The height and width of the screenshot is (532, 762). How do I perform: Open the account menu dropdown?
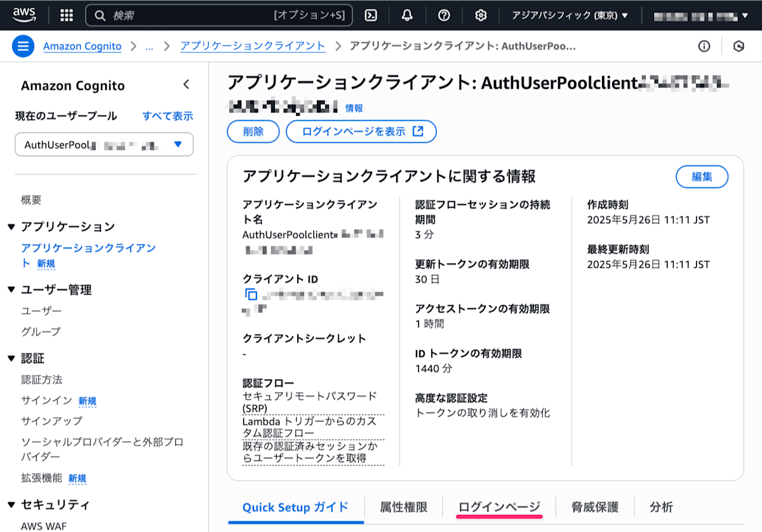[701, 15]
